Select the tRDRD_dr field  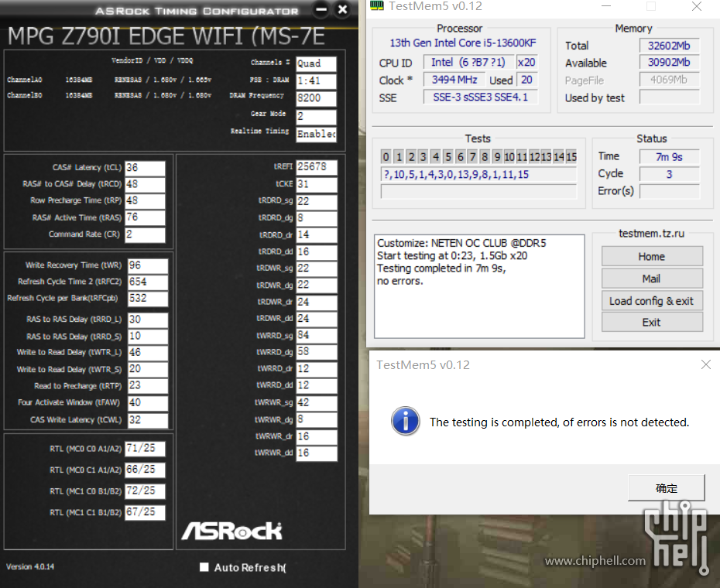[x=317, y=235]
